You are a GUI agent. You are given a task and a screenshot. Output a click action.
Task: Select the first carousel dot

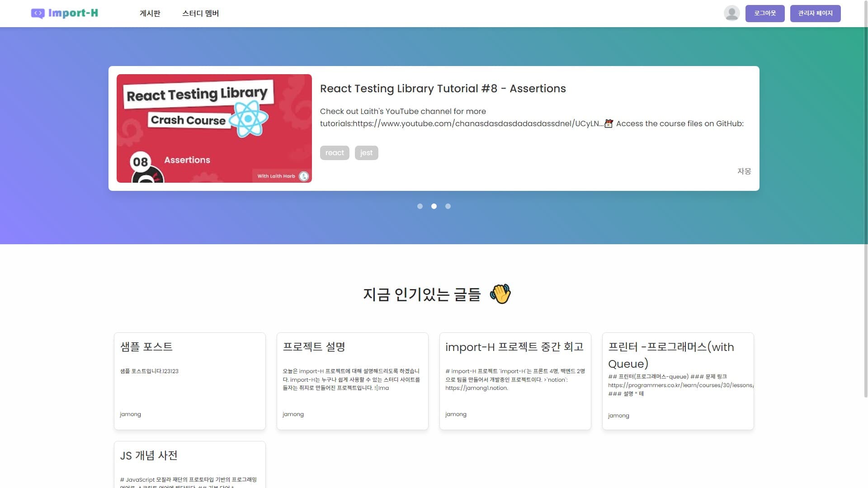tap(420, 206)
